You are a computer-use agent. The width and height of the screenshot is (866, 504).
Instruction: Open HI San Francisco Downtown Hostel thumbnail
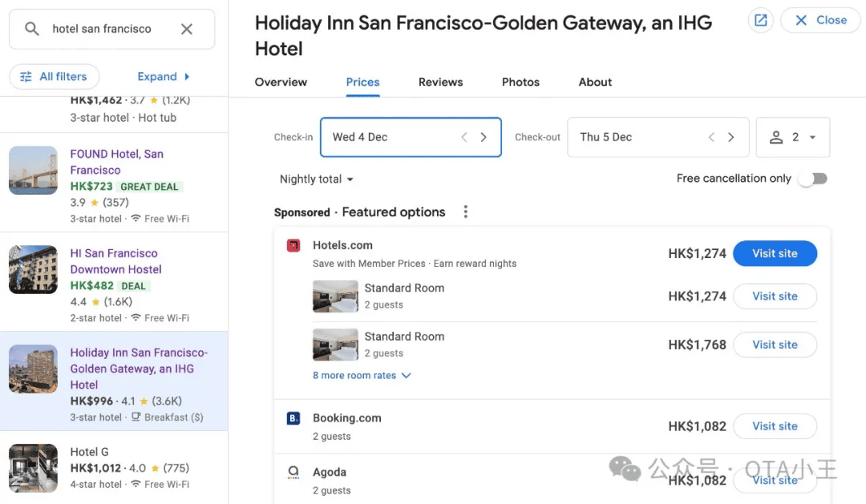click(33, 269)
